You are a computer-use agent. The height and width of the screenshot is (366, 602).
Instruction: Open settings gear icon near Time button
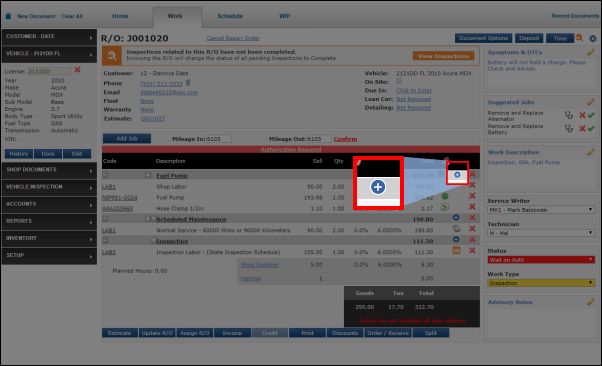(x=593, y=38)
